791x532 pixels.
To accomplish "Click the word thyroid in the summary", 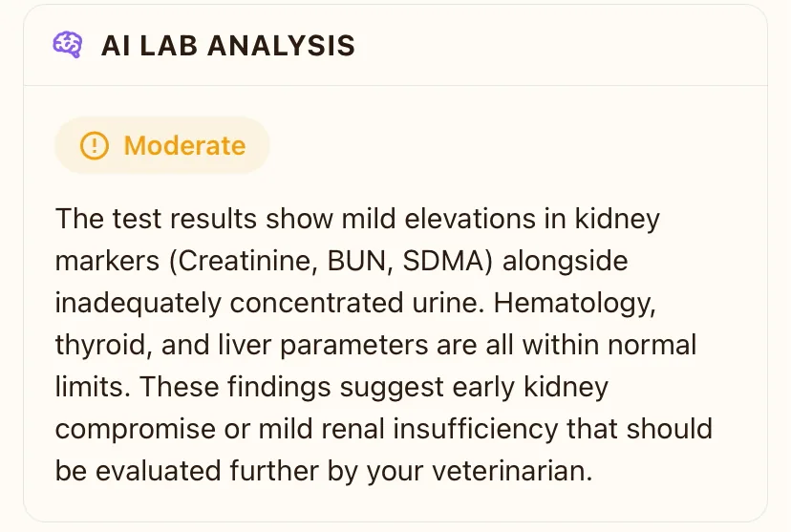I will point(104,346).
